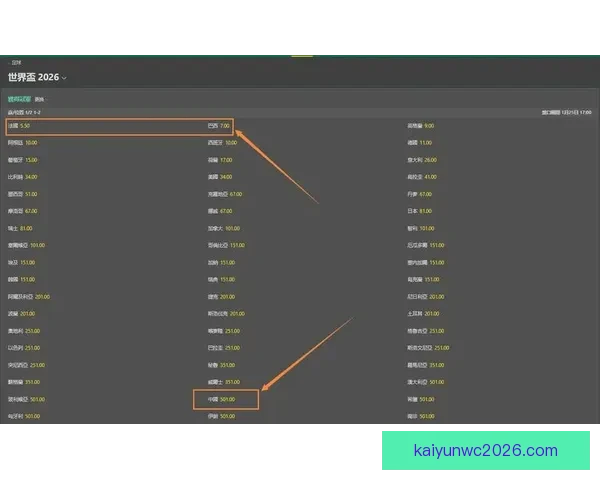Pick Mexico at odds 51.00
This screenshot has width=600, height=480.
point(31,194)
